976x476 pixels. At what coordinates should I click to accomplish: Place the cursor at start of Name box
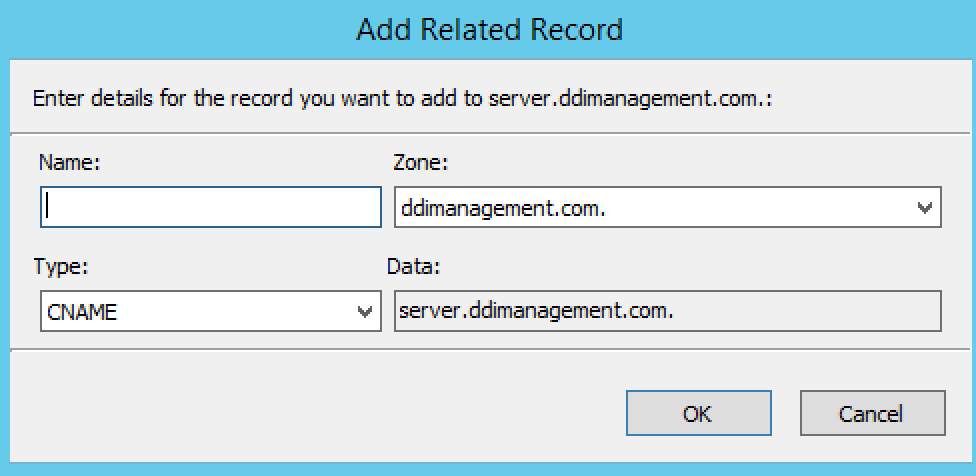click(x=48, y=207)
